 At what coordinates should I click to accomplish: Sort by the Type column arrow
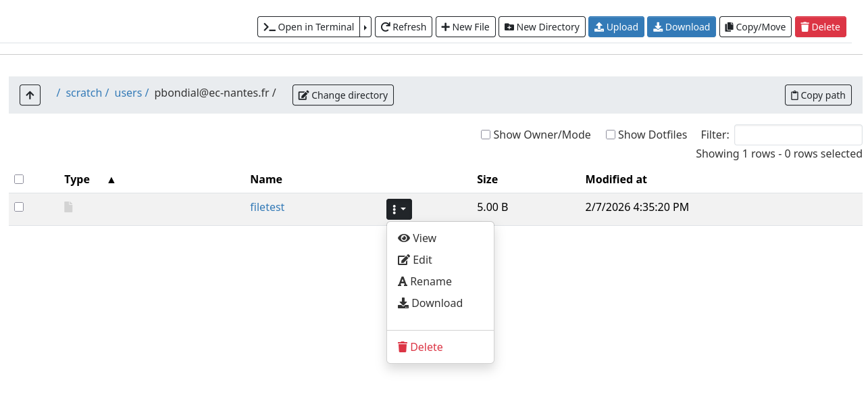pos(111,180)
